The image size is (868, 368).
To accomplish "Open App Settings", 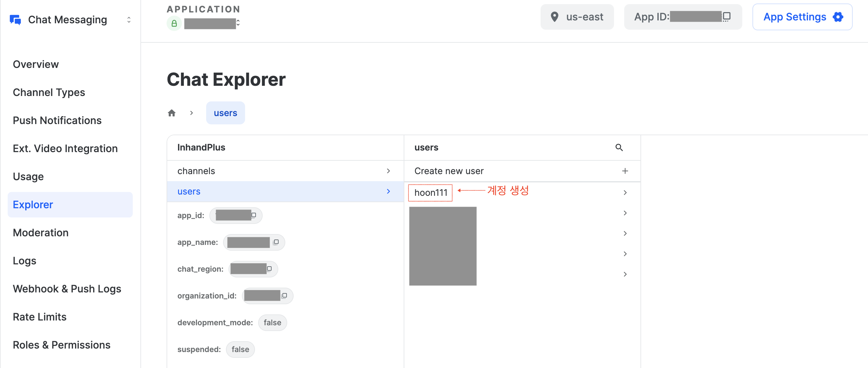I will 802,17.
